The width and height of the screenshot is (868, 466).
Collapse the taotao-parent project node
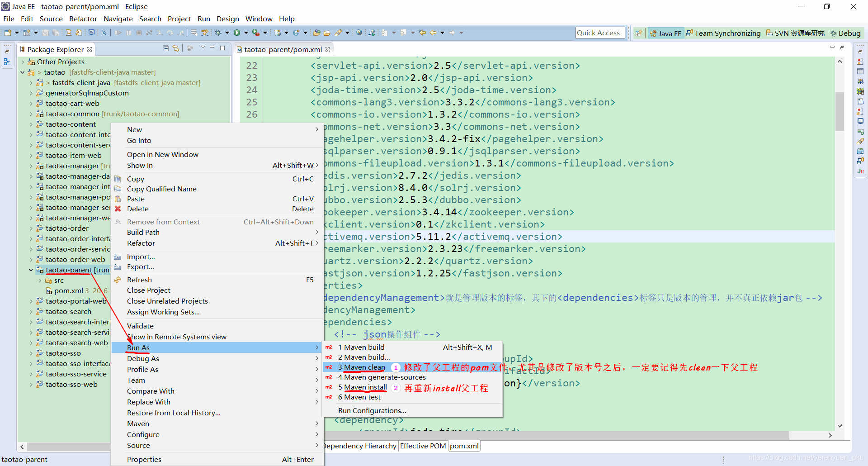(x=31, y=270)
